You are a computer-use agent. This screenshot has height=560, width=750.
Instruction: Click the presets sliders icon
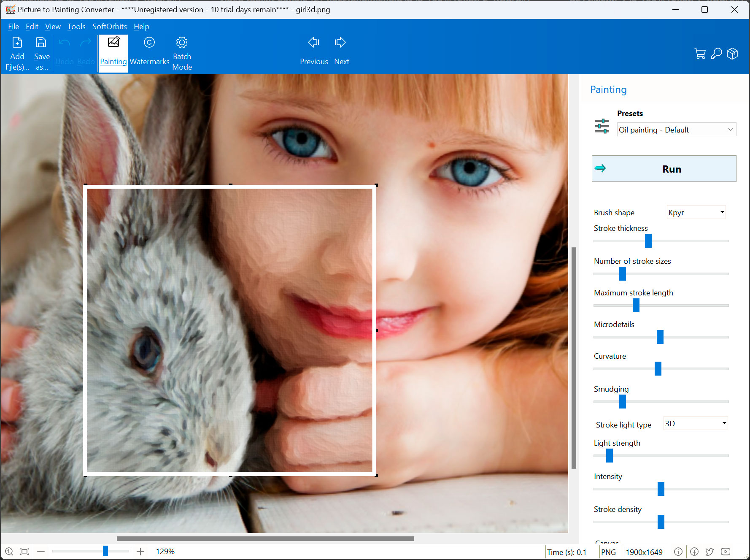(x=602, y=126)
